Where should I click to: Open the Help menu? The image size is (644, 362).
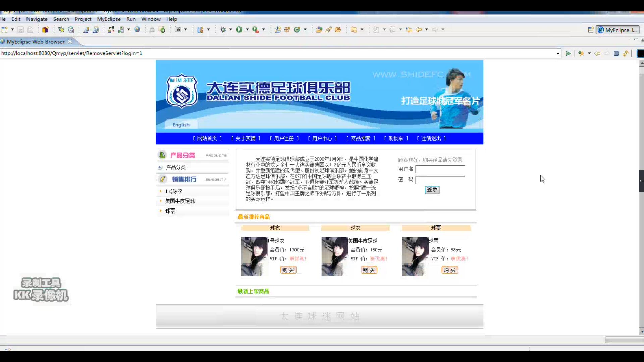[x=172, y=19]
